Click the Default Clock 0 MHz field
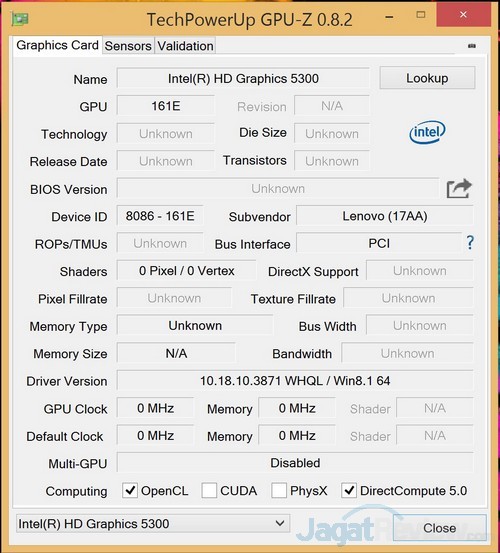 [156, 436]
